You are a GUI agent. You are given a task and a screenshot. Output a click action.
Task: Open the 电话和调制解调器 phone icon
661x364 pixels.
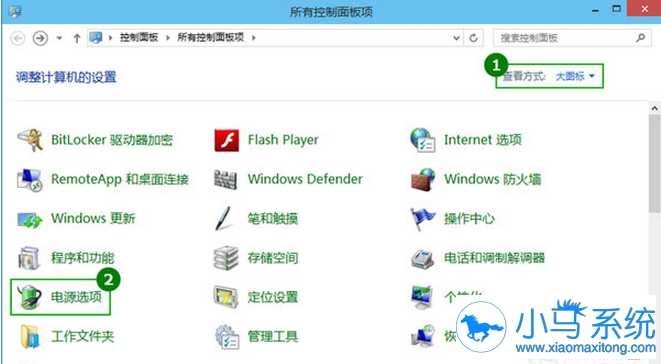(423, 258)
